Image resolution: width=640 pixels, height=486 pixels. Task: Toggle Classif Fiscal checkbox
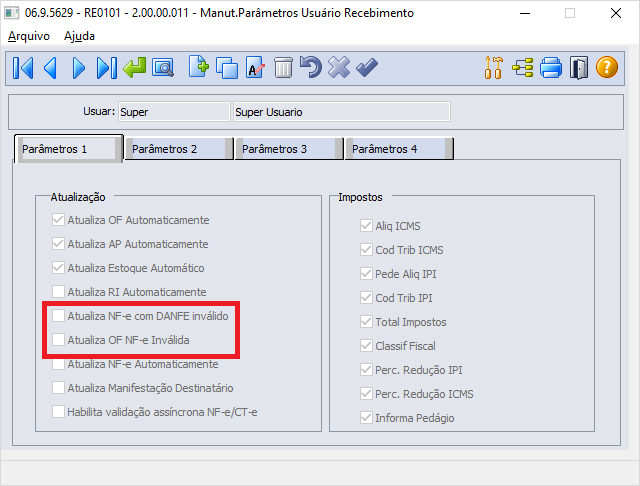point(366,346)
